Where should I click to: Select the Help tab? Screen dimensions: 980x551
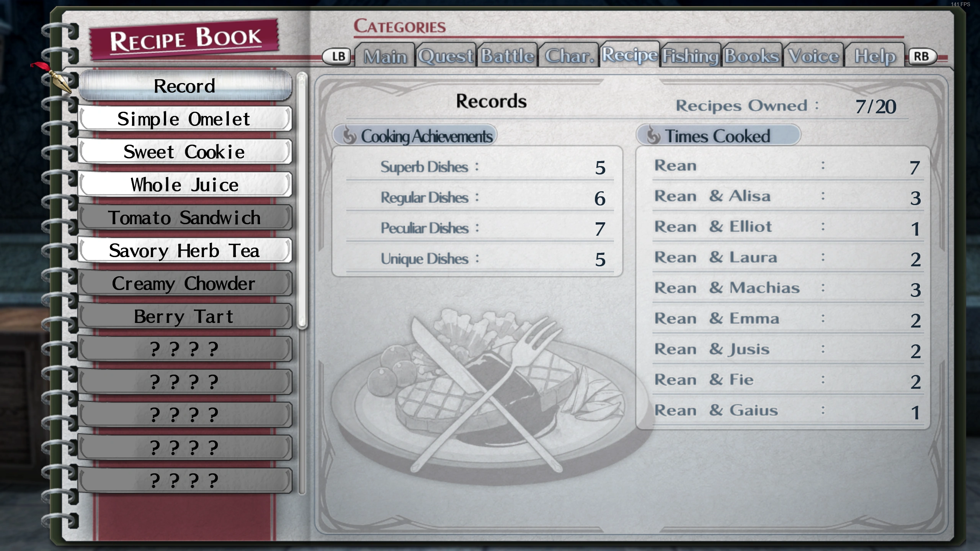(x=875, y=56)
